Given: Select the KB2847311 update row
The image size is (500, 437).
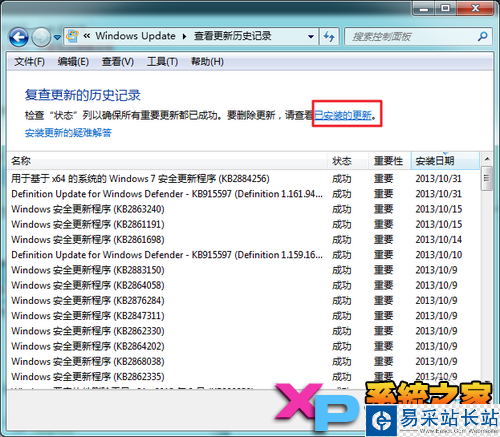Looking at the screenshot, I should click(x=244, y=316).
